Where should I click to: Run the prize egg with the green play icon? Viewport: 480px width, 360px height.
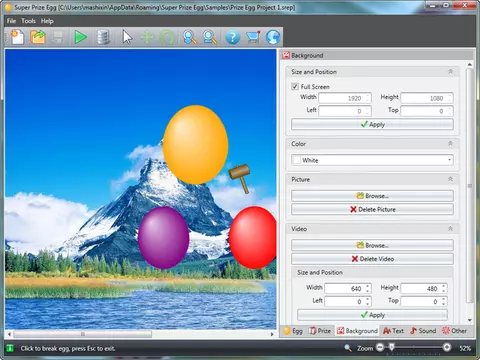[80, 37]
